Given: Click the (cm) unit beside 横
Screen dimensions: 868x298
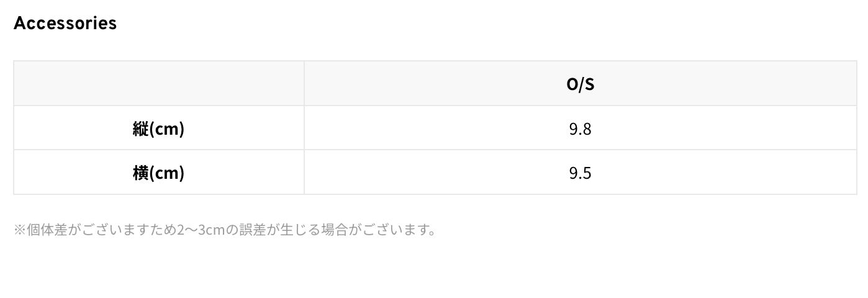Looking at the screenshot, I should (166, 173).
